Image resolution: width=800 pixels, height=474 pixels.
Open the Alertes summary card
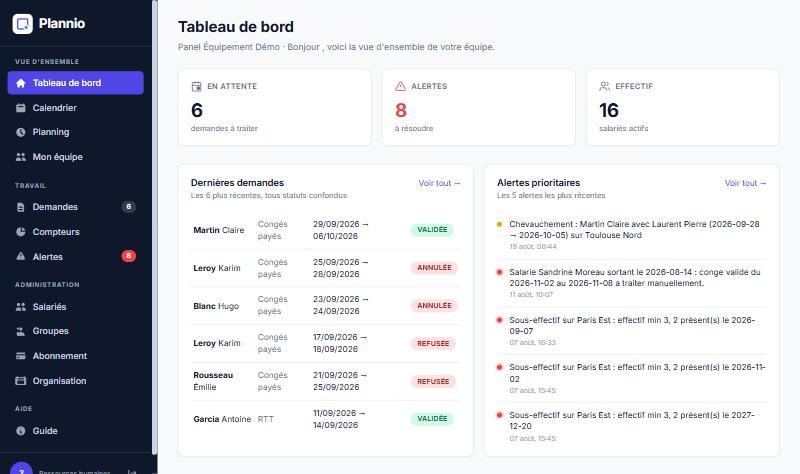pyautogui.click(x=479, y=108)
